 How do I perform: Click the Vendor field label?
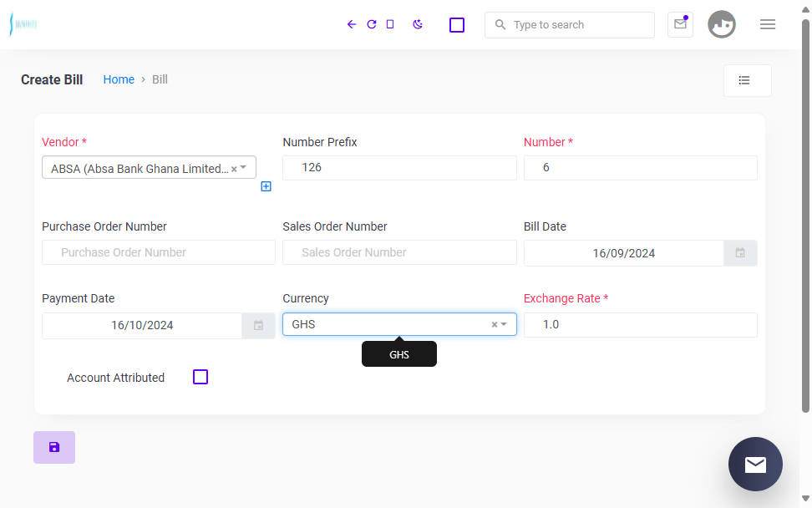64,142
